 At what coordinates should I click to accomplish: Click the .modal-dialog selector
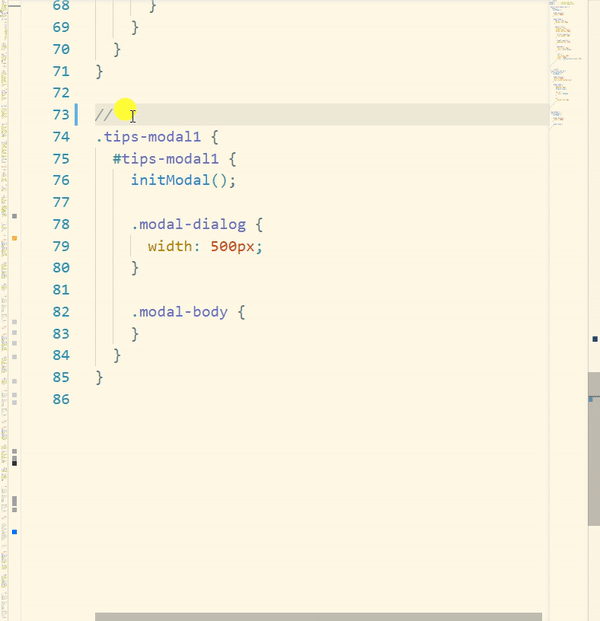pos(189,225)
